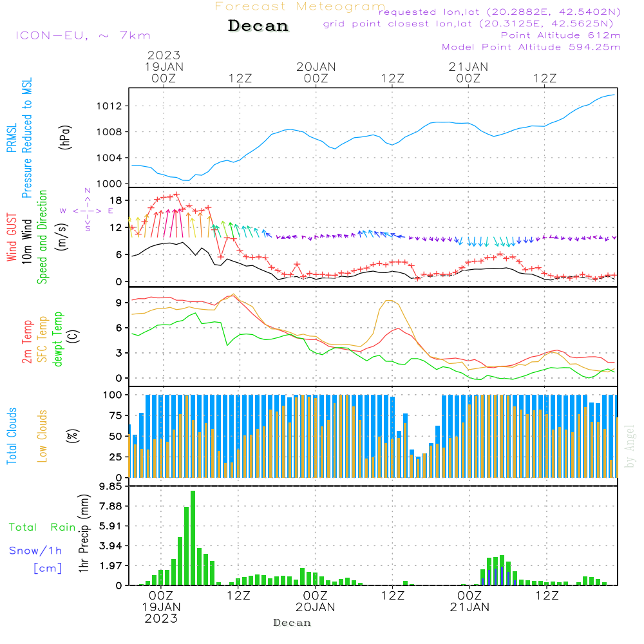This screenshot has width=644, height=644.
Task: Click the 3.94 precipitation axis value
Action: click(111, 546)
